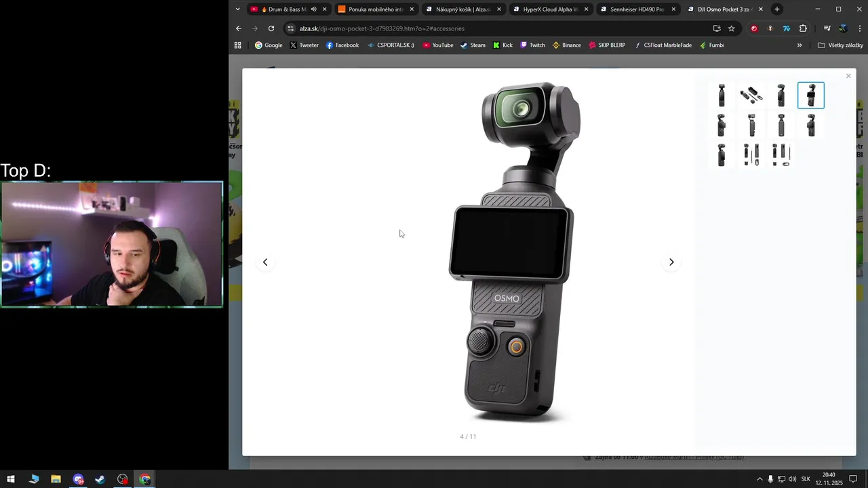Open the Twitch bookmark
This screenshot has width=868, height=488.
click(532, 45)
